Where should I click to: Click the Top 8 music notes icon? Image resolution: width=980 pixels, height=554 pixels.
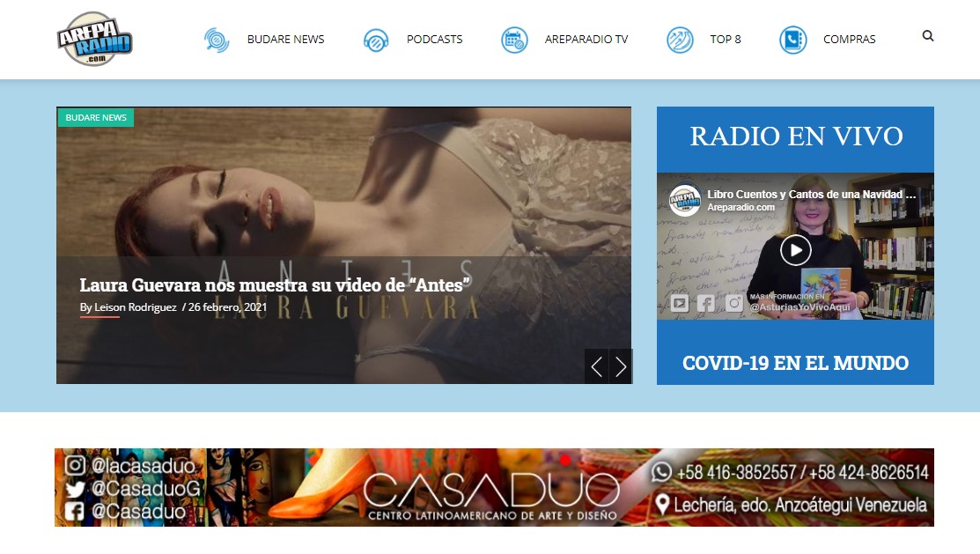point(680,40)
